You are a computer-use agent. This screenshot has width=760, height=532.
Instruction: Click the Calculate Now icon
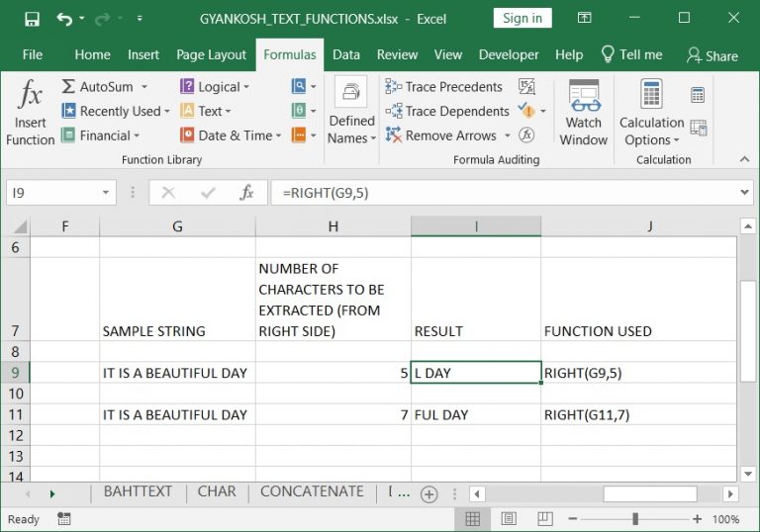[x=698, y=95]
